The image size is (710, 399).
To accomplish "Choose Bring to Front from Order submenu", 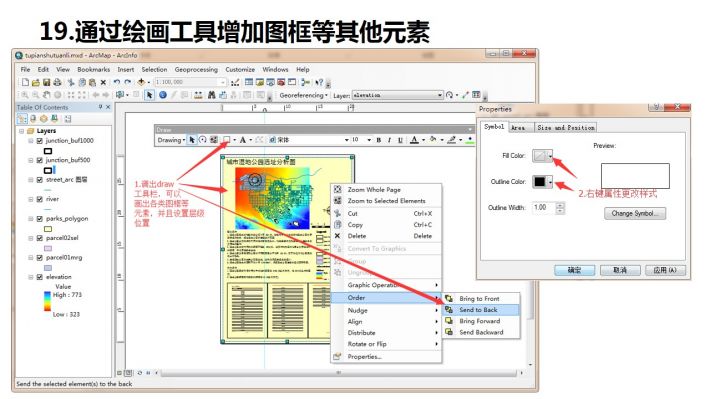I will [479, 298].
